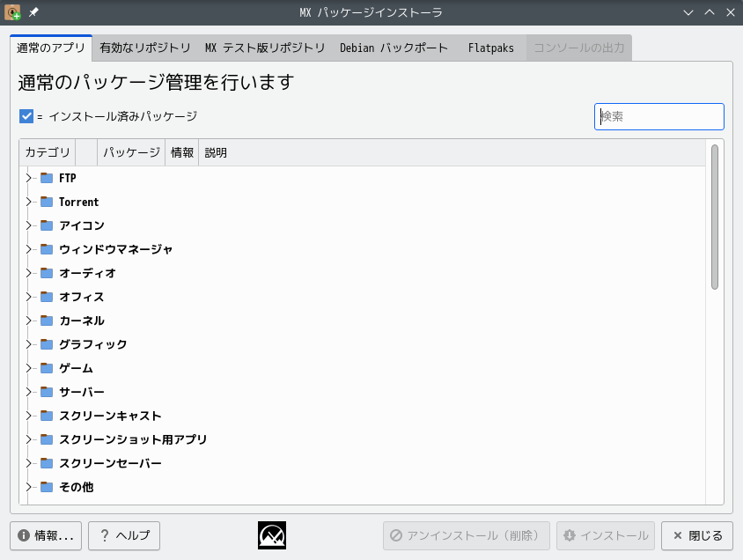Click the ゲーム category folder icon
The image size is (743, 560).
(46, 368)
